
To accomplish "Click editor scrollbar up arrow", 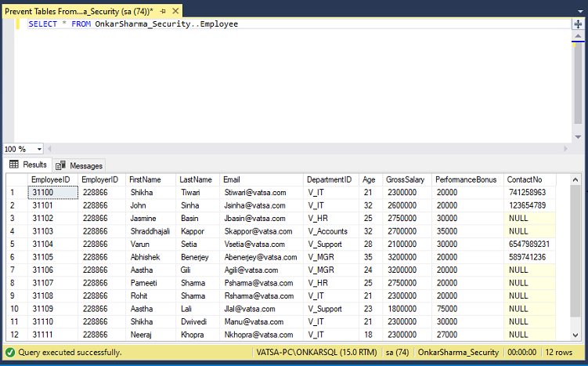I will [x=579, y=36].
